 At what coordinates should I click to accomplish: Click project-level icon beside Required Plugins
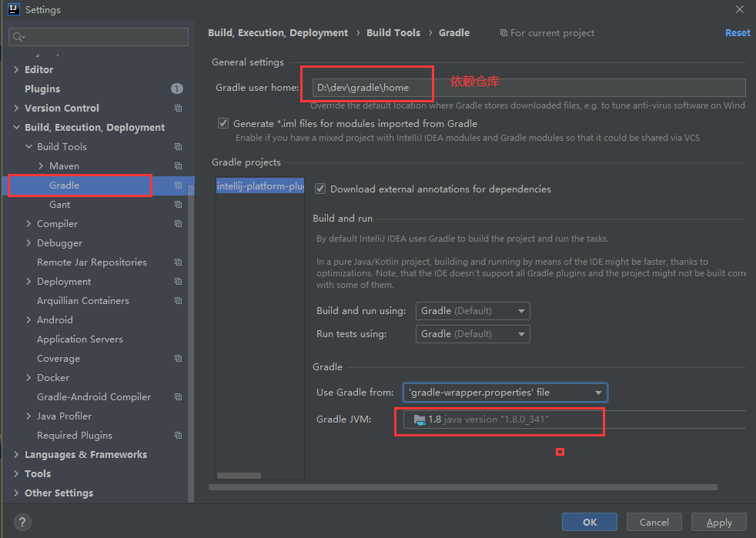point(178,436)
